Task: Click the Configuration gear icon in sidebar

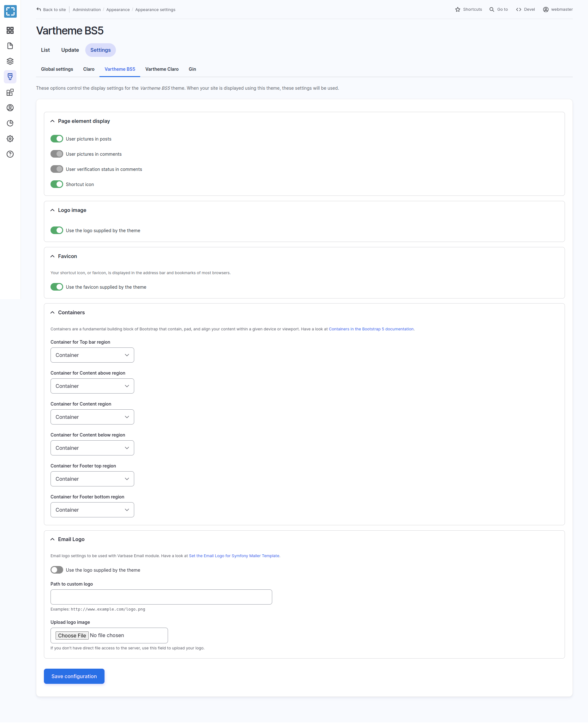Action: click(10, 139)
